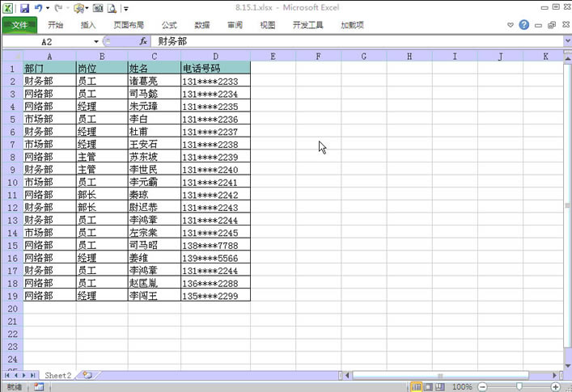
Task: Click the Select All corner button
Action: tap(13, 56)
